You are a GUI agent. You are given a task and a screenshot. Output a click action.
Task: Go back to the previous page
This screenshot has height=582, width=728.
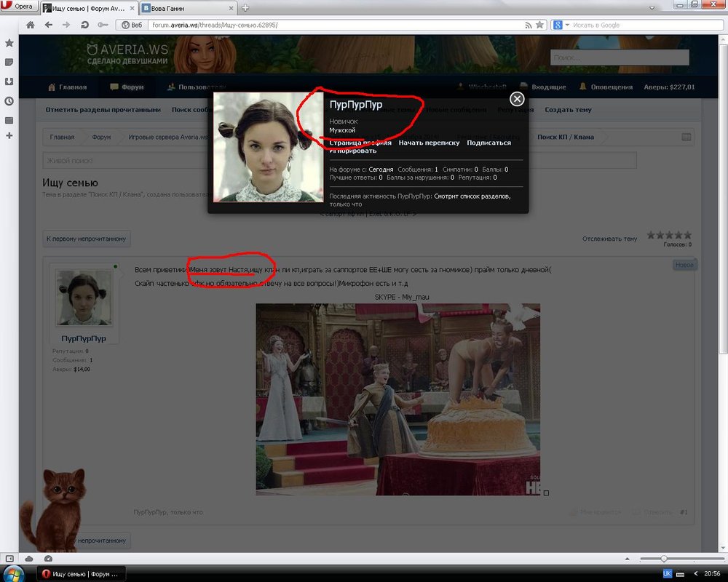point(48,25)
